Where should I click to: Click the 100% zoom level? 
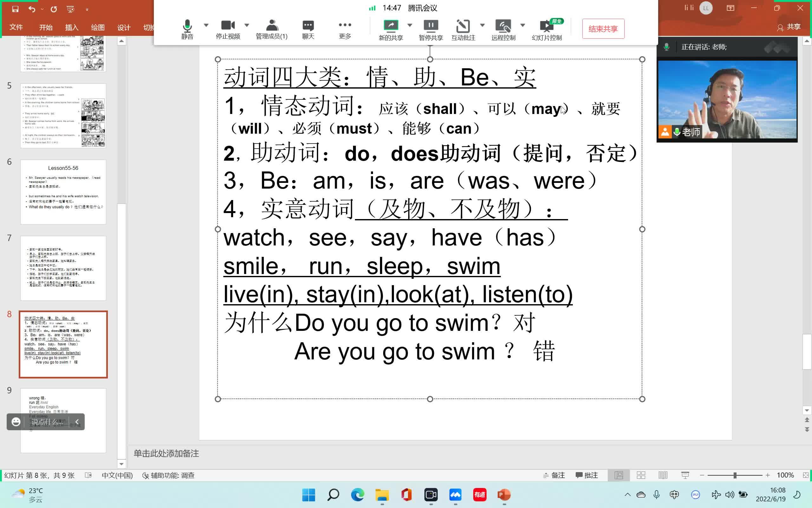click(785, 475)
